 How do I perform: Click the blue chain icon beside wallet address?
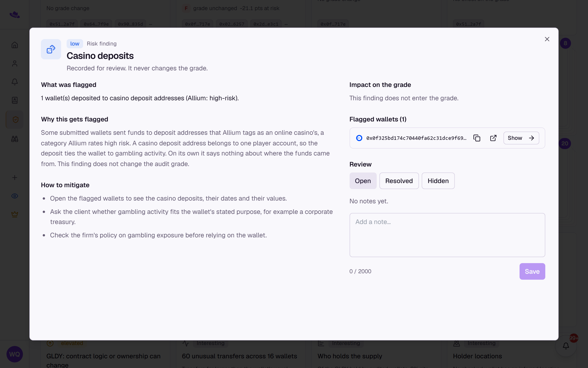pos(359,138)
